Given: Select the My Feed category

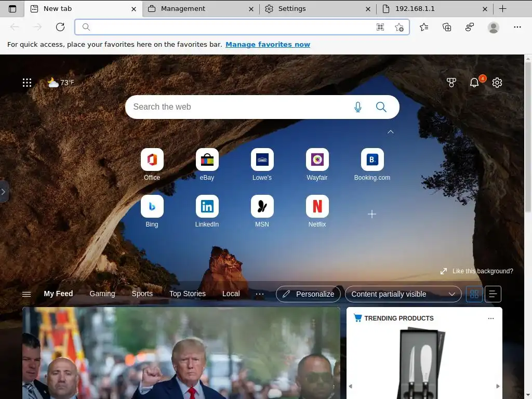Looking at the screenshot, I should click(x=58, y=294).
